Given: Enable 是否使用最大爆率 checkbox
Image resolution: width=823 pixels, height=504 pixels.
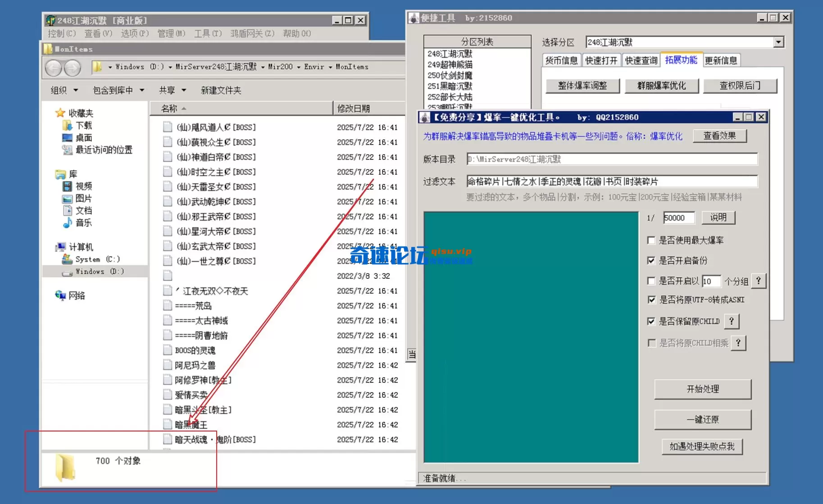Looking at the screenshot, I should pyautogui.click(x=651, y=241).
